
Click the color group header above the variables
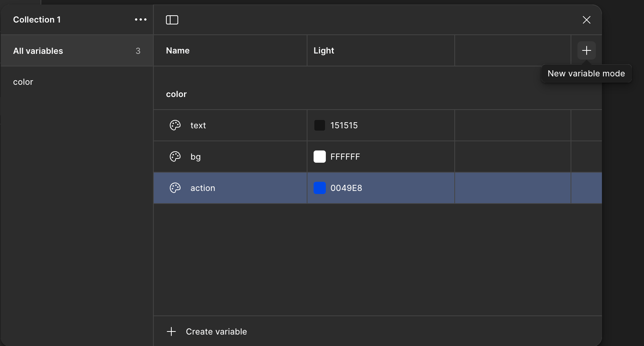coord(176,94)
